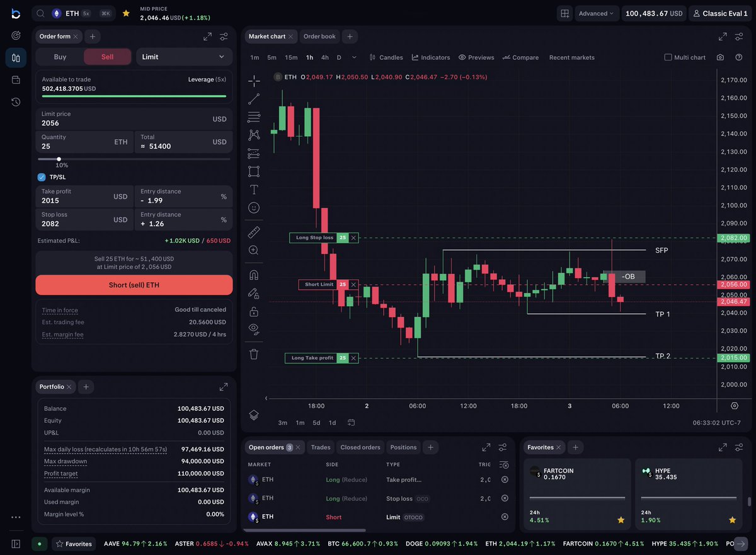The width and height of the screenshot is (756, 555).
Task: Toggle the FARTCOIN favorite star
Action: tap(621, 520)
